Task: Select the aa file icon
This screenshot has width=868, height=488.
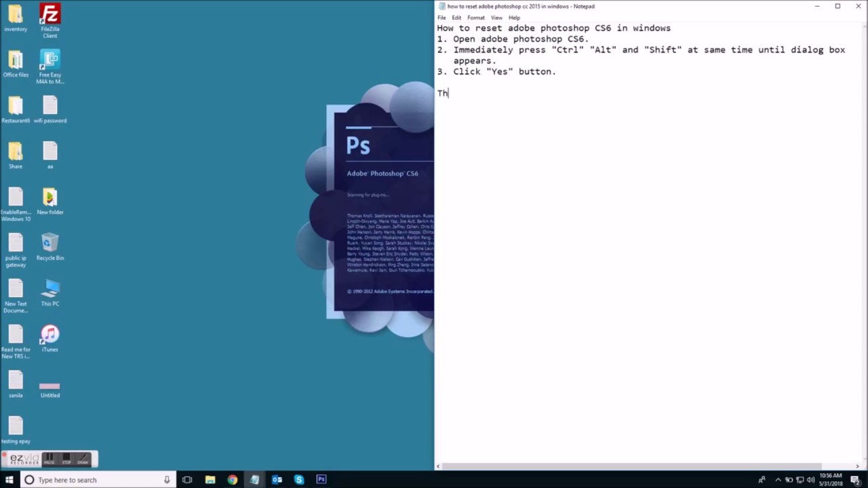Action: (x=50, y=155)
